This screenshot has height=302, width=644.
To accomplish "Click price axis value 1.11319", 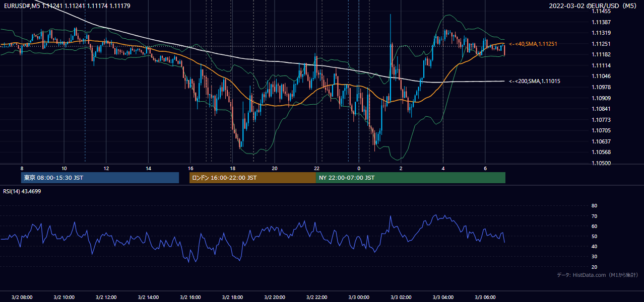I will coord(601,33).
